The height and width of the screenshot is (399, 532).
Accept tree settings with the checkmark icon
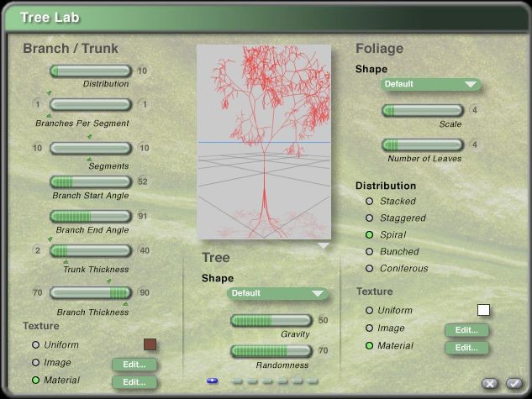click(x=514, y=384)
